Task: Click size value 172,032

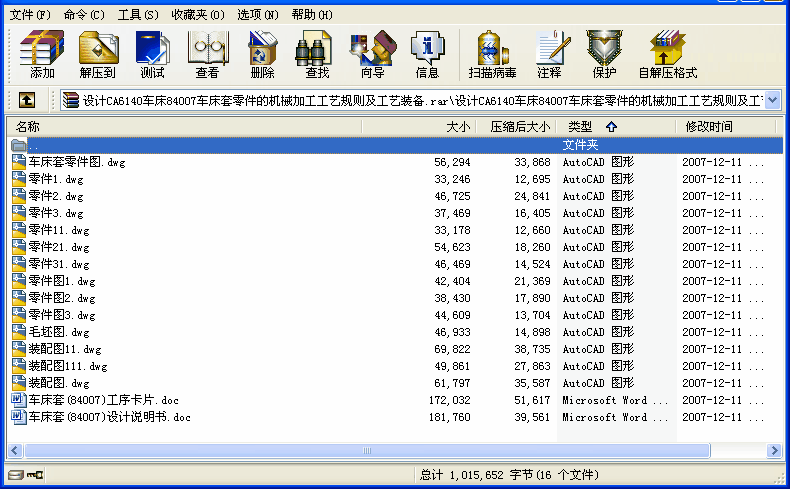Action: [x=449, y=400]
